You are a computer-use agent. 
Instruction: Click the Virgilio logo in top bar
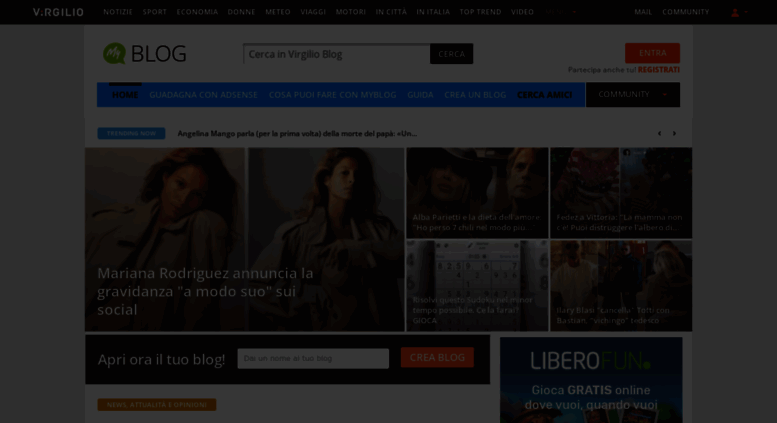click(58, 12)
